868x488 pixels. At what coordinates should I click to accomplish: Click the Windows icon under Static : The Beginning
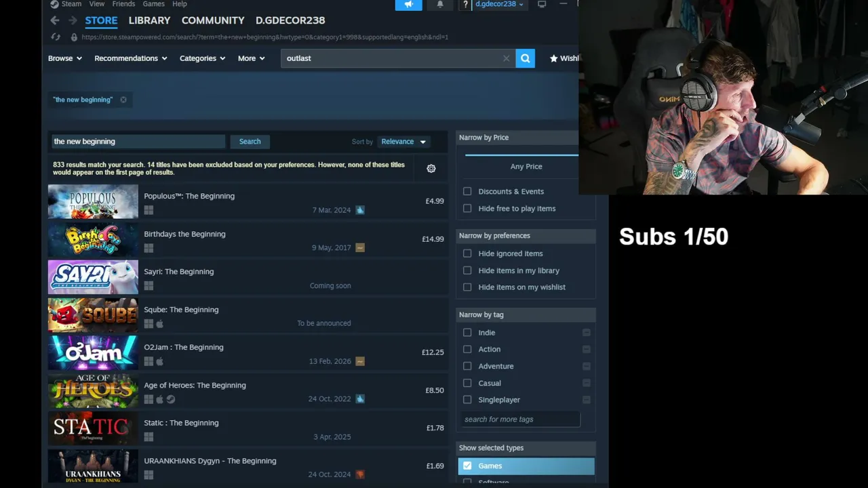[x=149, y=437]
